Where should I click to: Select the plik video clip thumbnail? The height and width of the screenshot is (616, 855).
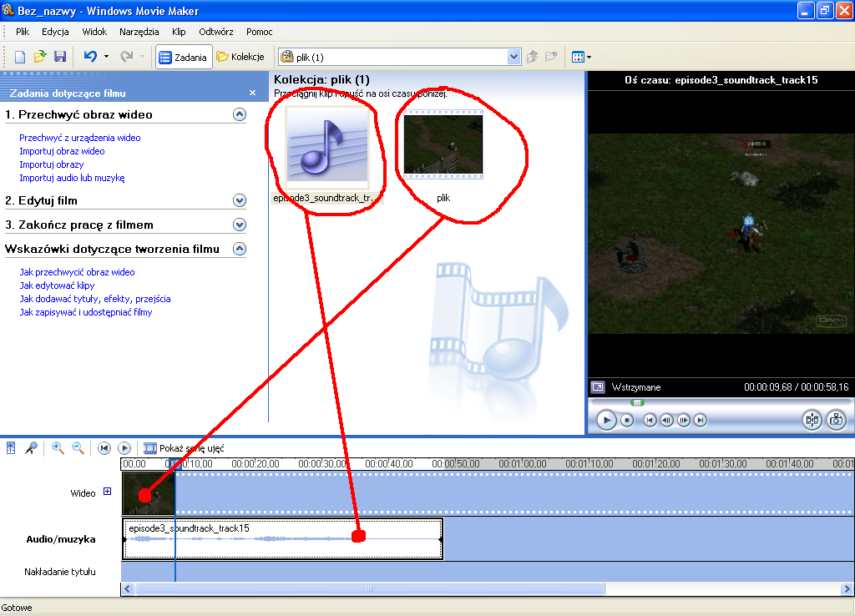[x=443, y=144]
